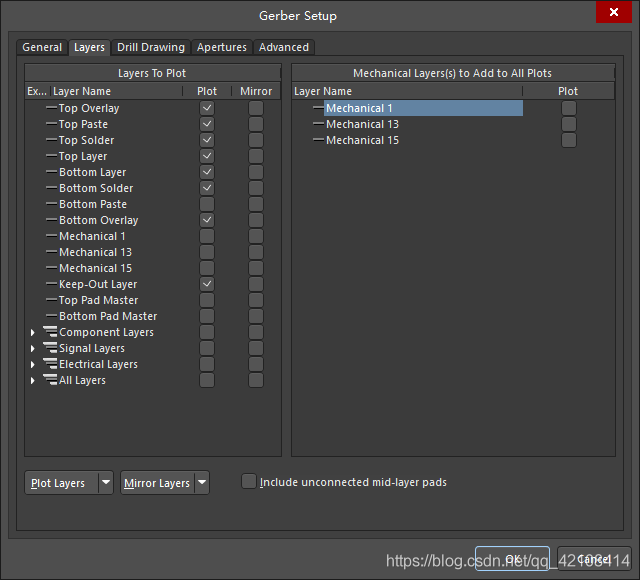The height and width of the screenshot is (580, 640).
Task: Disable Plot for Bottom Layer
Action: pos(207,172)
